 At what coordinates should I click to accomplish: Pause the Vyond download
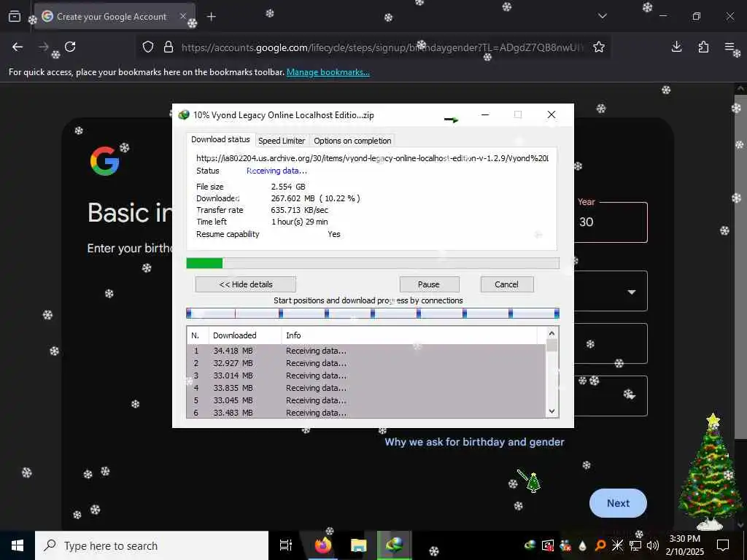[x=429, y=284]
